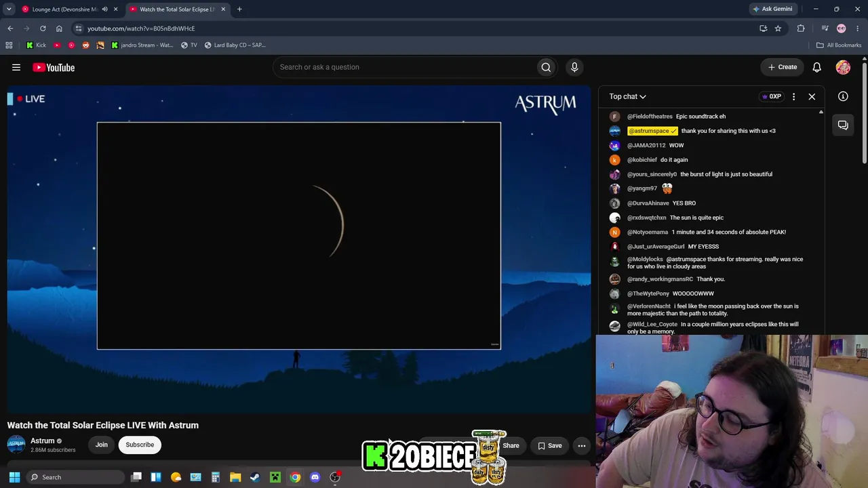Focus the YouTube search box

[403, 67]
